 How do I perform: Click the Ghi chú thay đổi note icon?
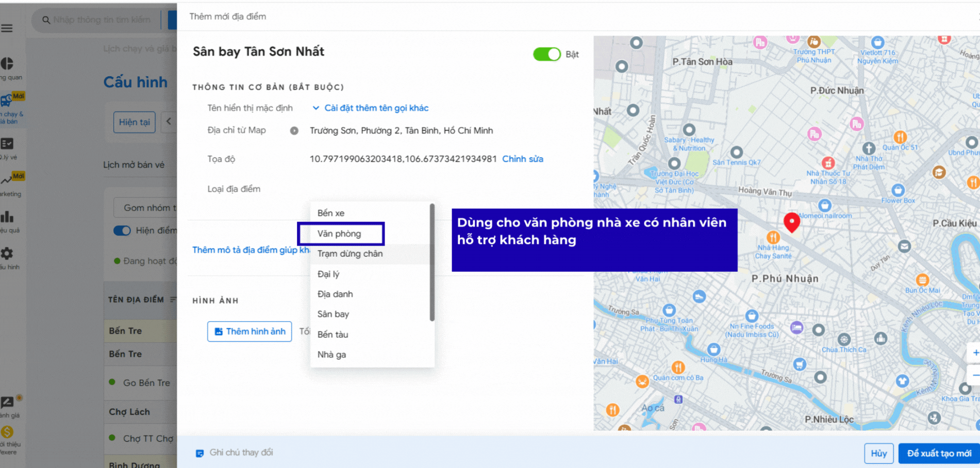(200, 453)
